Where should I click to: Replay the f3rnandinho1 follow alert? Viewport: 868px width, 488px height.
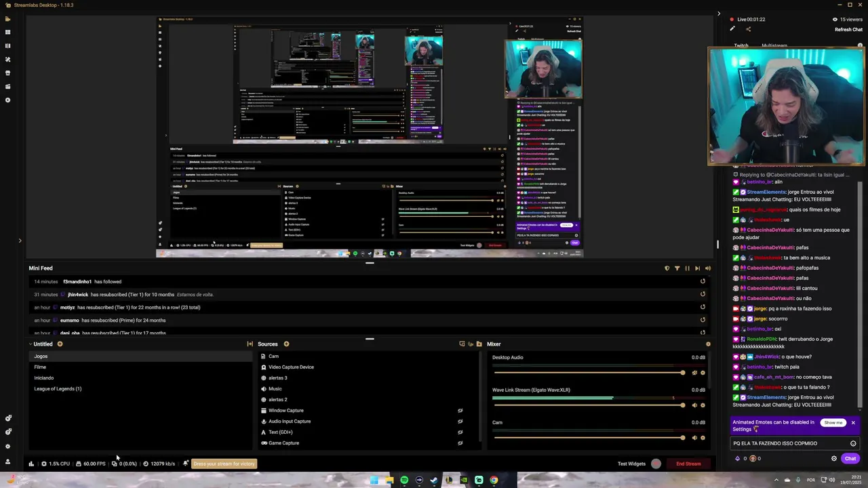pos(703,281)
